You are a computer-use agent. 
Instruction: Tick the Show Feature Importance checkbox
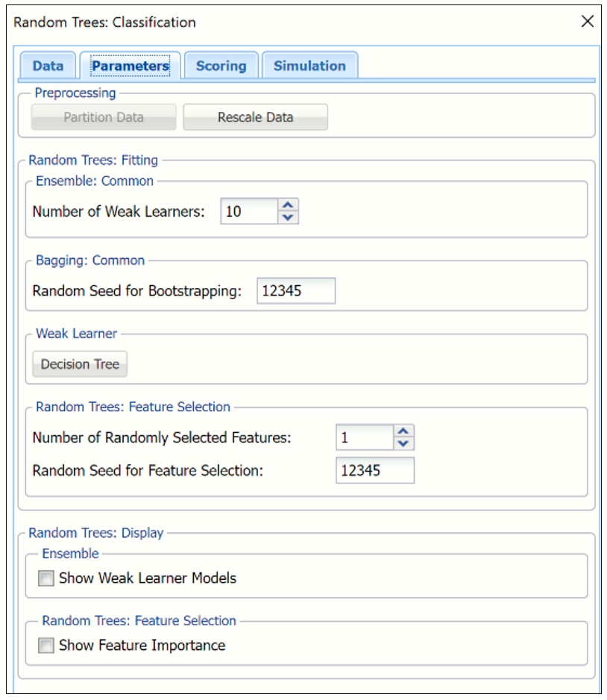click(46, 646)
